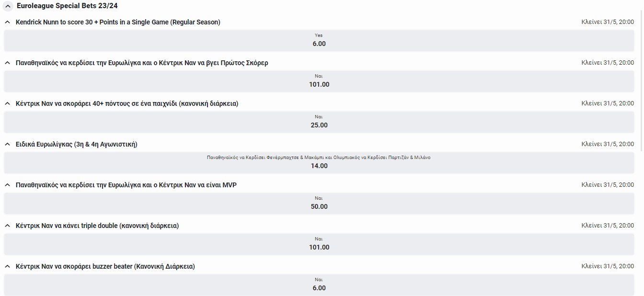Click the Ειδικά Ευρωλίγκας (3η & 4η Αγωνιστική) title
644x296 pixels.
click(x=76, y=144)
